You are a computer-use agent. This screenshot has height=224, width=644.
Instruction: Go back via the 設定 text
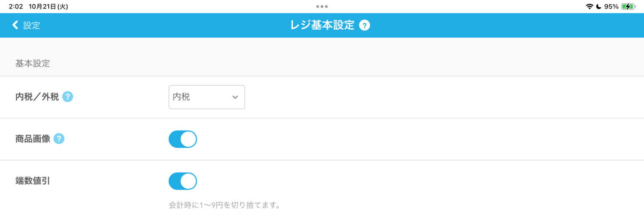[31, 25]
